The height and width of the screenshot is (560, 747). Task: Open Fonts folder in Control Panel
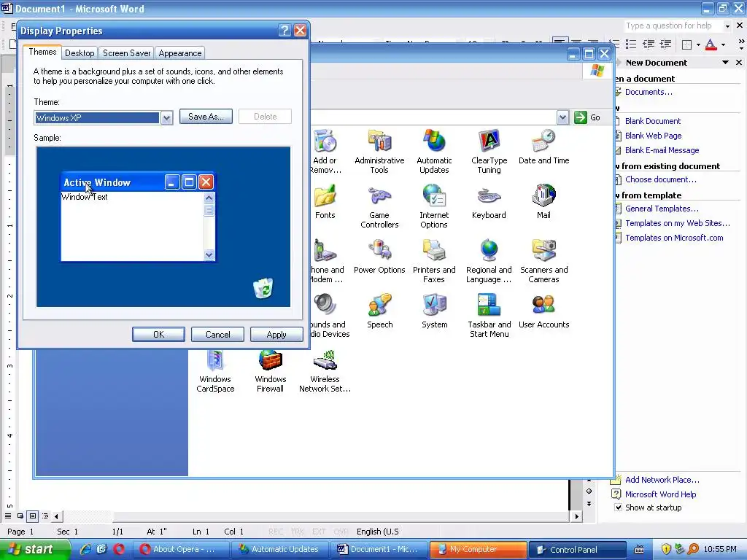325,202
